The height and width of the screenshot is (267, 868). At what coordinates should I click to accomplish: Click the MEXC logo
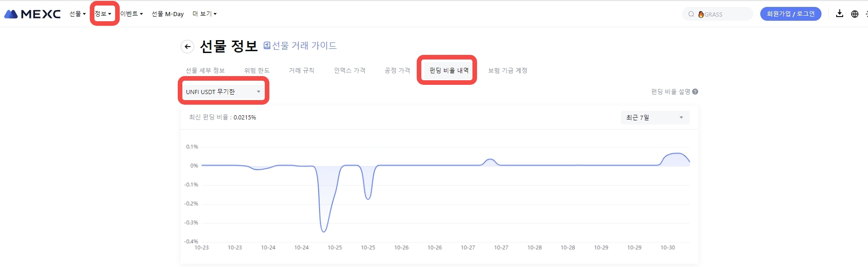coord(32,14)
